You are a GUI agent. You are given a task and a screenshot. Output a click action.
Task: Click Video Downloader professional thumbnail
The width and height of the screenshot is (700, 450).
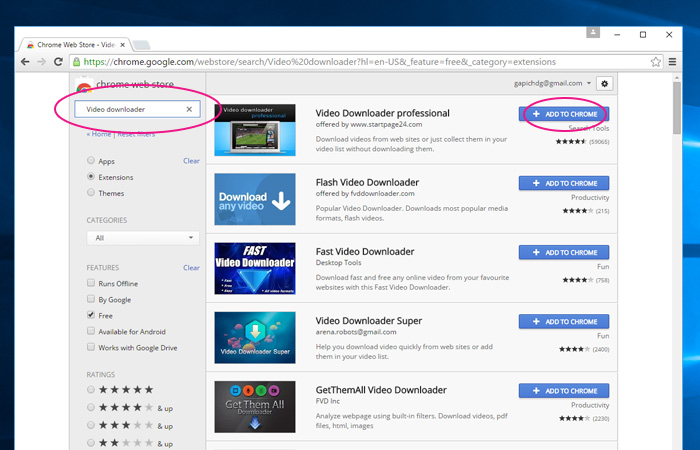(255, 130)
